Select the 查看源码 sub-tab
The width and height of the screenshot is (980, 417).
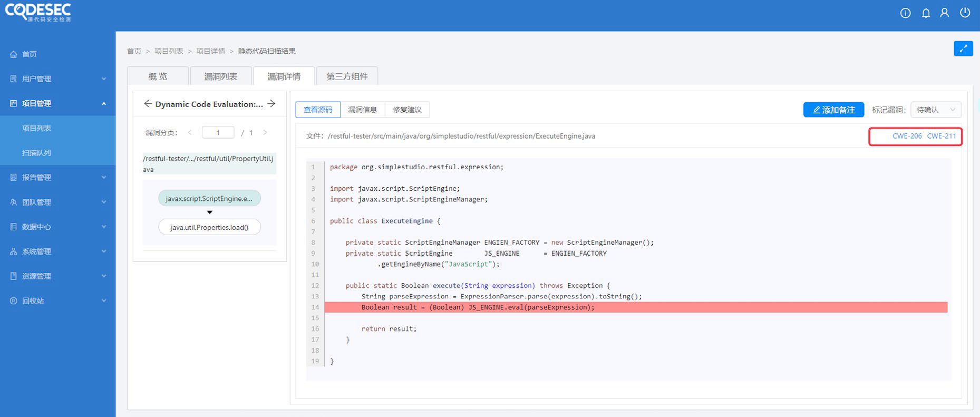(318, 110)
